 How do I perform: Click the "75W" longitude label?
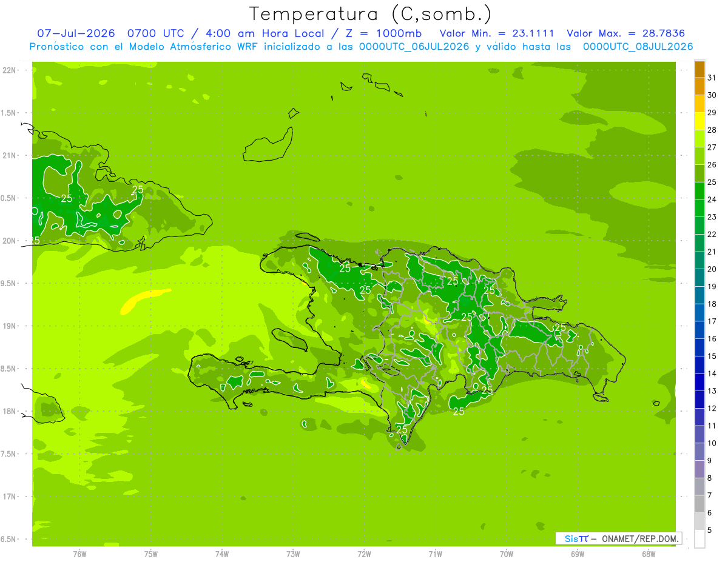point(150,554)
